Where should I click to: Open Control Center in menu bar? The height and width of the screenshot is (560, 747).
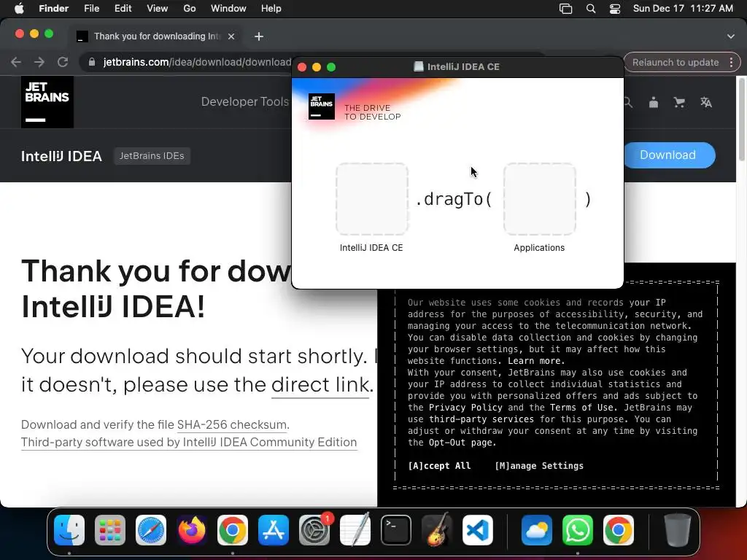click(x=615, y=9)
